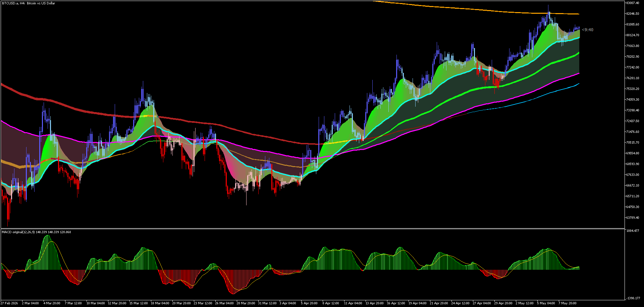Click the <9:40 candle countdown label
Viewport: 644px width, 307px height.
tap(587, 30)
